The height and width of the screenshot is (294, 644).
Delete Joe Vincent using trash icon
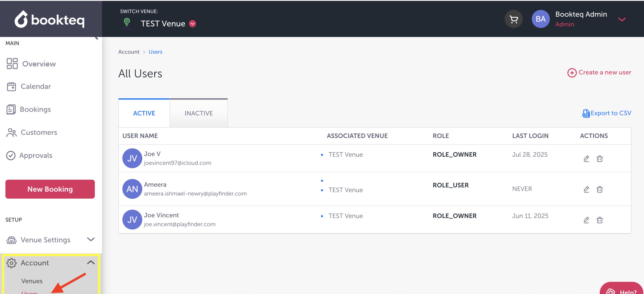coord(600,220)
